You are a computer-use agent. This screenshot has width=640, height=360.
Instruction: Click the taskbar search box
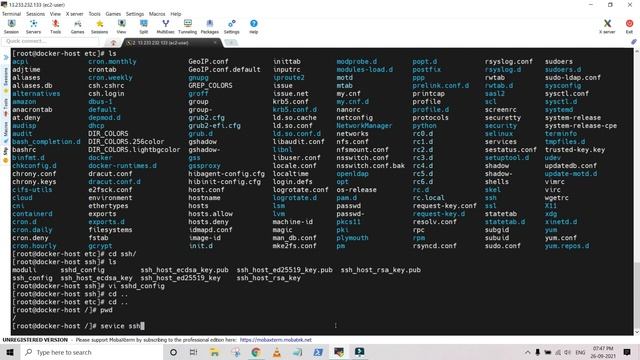(x=91, y=352)
